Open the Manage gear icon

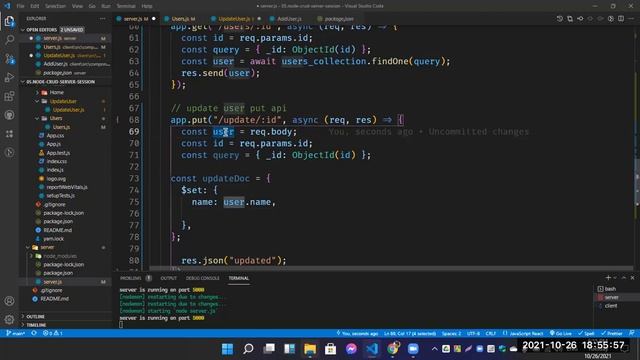[9, 319]
